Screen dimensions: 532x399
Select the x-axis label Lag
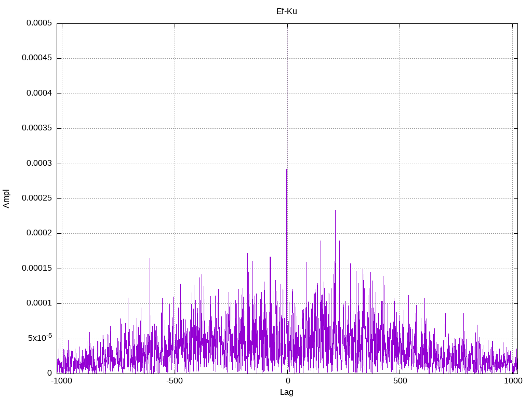tap(287, 392)
